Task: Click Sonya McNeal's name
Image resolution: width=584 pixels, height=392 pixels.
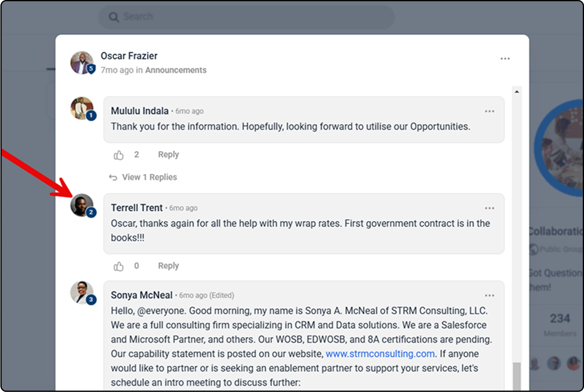Action: coord(141,295)
